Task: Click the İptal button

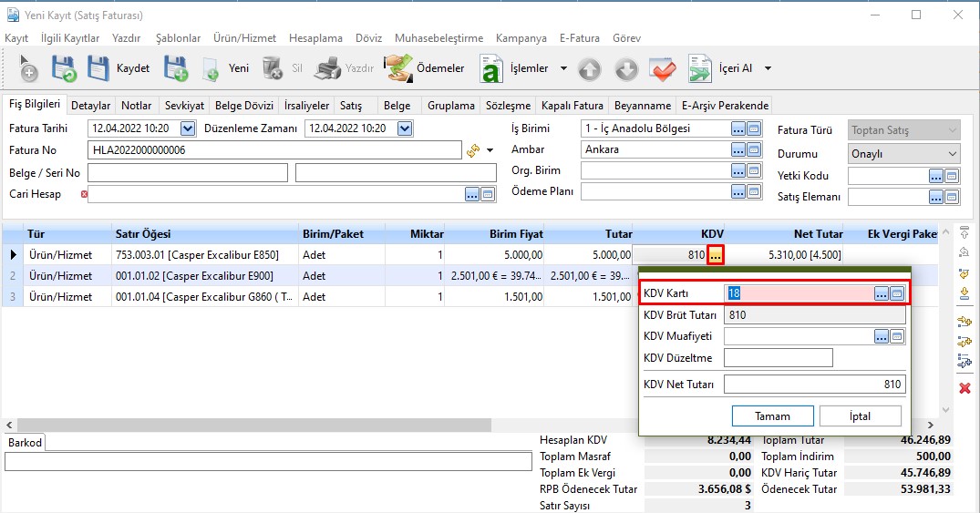Action: 860,416
